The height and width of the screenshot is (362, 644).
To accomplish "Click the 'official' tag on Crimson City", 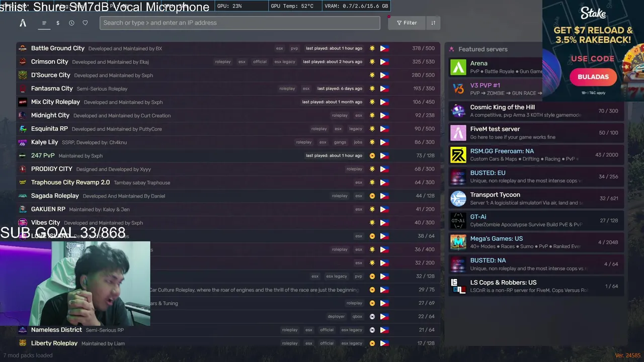I will pyautogui.click(x=260, y=62).
